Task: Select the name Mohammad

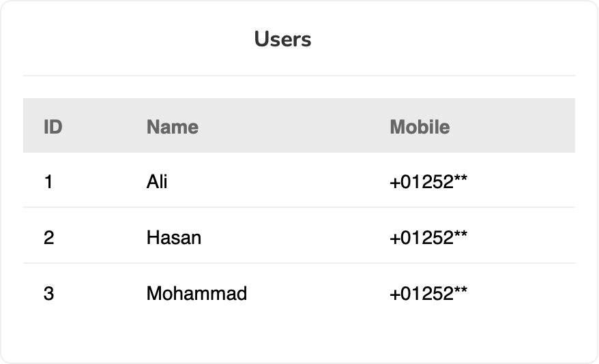Action: click(196, 294)
